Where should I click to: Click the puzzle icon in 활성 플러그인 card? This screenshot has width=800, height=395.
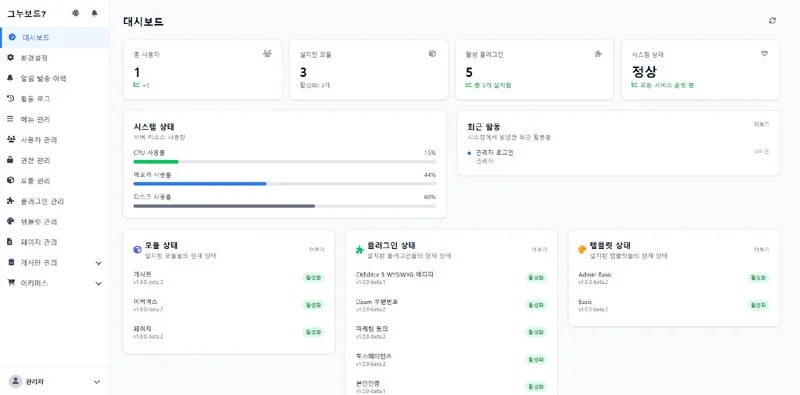tap(598, 54)
